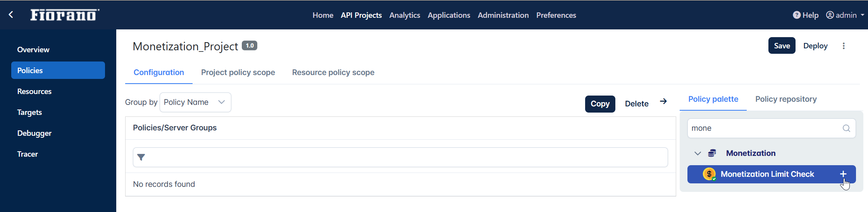Click the Help link text
This screenshot has width=868, height=212.
(x=810, y=15)
